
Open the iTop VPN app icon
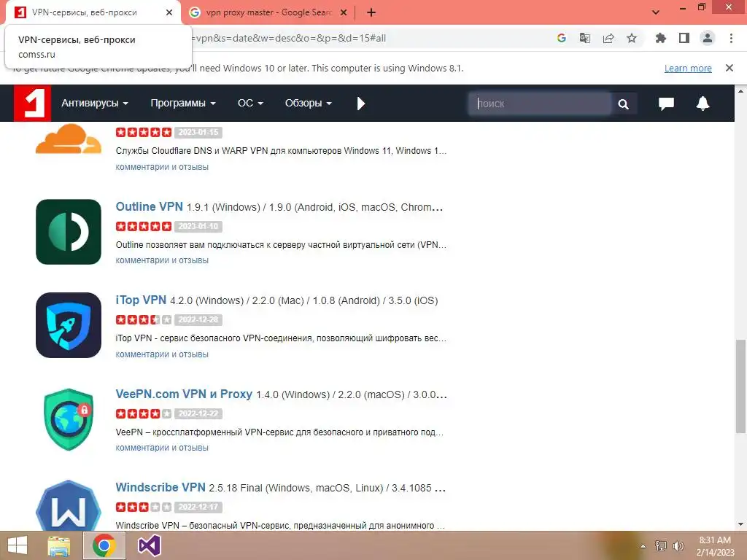tap(69, 325)
